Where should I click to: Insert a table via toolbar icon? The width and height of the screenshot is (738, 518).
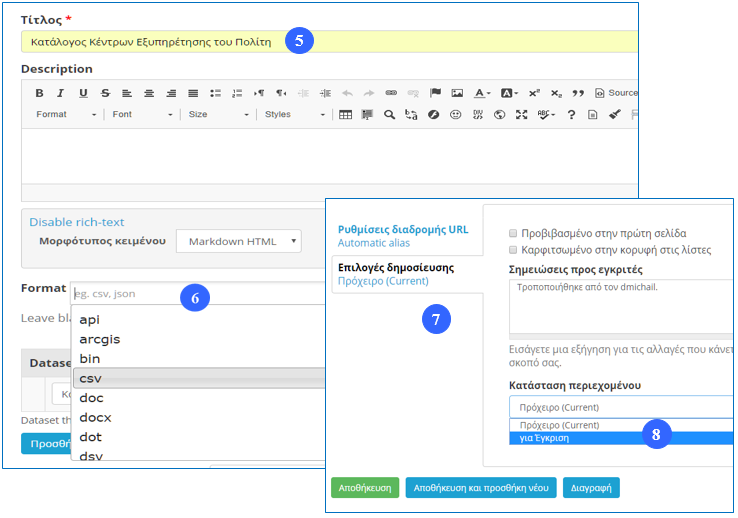pos(345,115)
